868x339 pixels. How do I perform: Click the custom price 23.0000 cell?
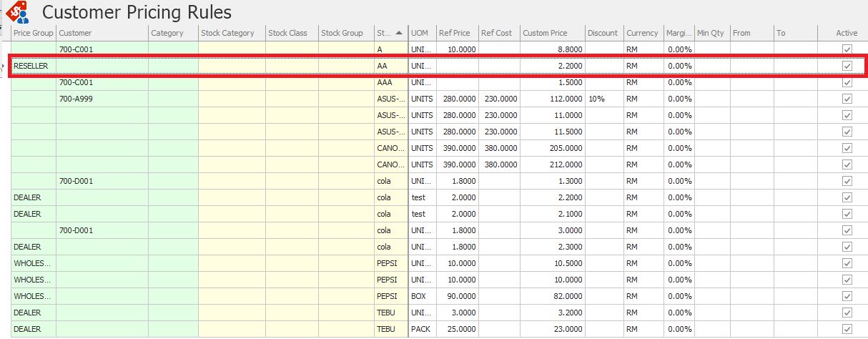pos(553,329)
